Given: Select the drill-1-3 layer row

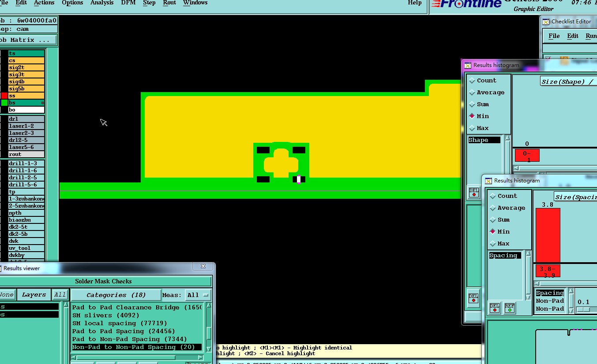Looking at the screenshot, I should point(26,163).
